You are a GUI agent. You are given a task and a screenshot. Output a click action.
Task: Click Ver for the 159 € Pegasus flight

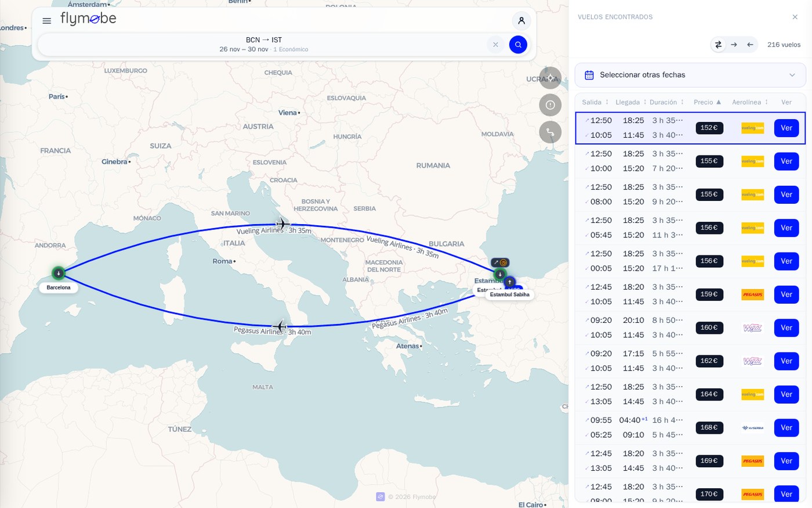pos(786,295)
